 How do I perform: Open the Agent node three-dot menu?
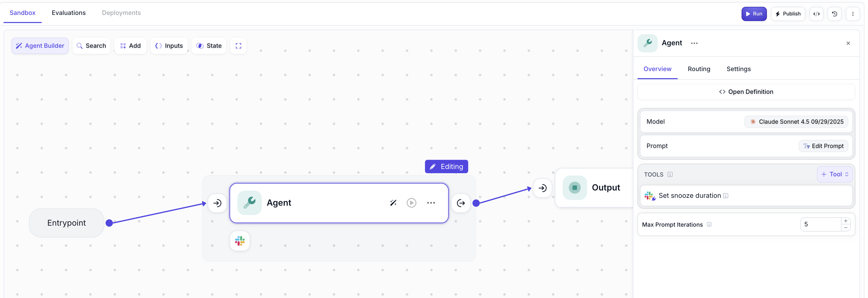(431, 203)
